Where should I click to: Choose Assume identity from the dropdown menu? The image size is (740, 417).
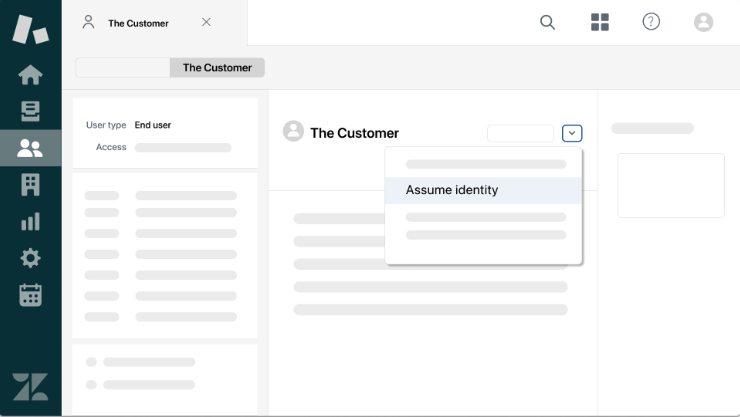[452, 190]
